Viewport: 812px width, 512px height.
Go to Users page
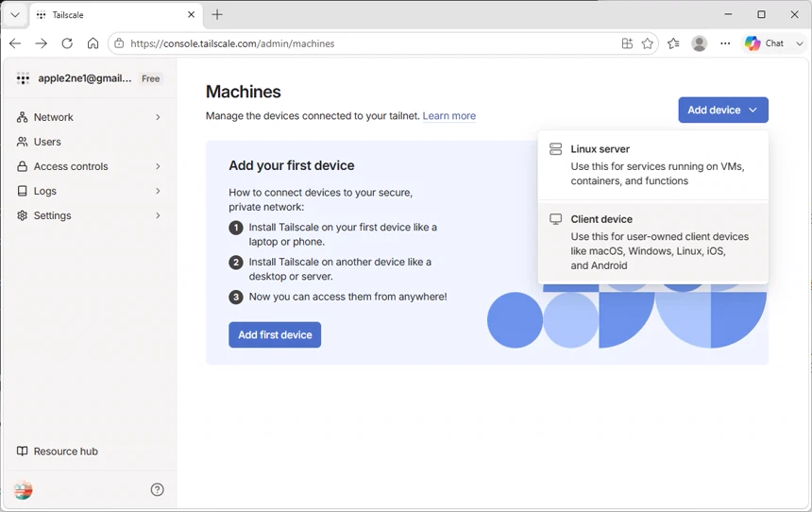click(89, 142)
